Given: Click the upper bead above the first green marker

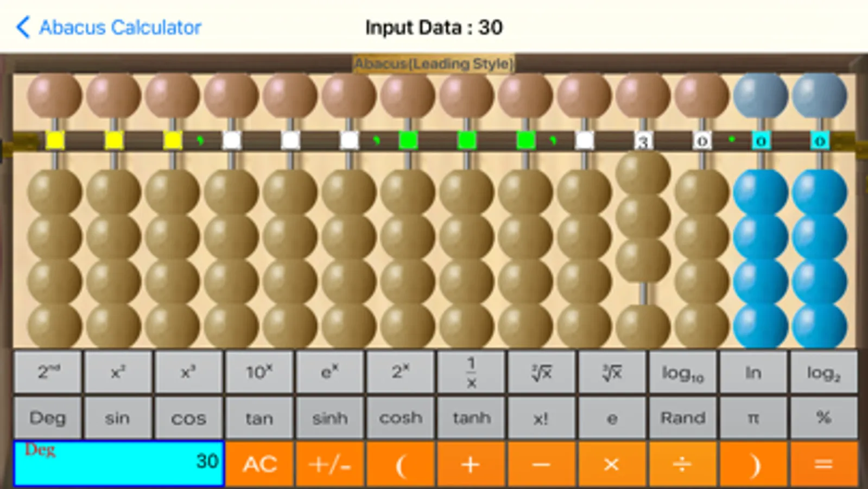Looking at the screenshot, I should coord(408,96).
